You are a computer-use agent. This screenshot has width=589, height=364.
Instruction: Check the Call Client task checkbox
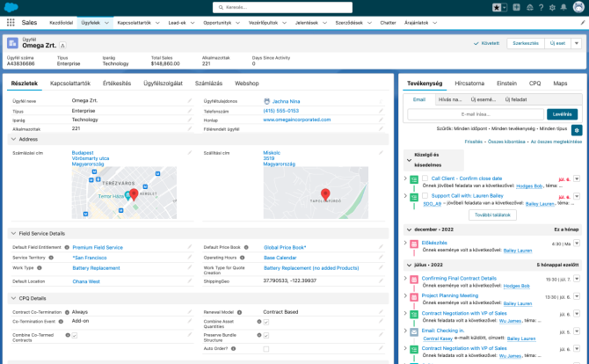[x=425, y=178]
